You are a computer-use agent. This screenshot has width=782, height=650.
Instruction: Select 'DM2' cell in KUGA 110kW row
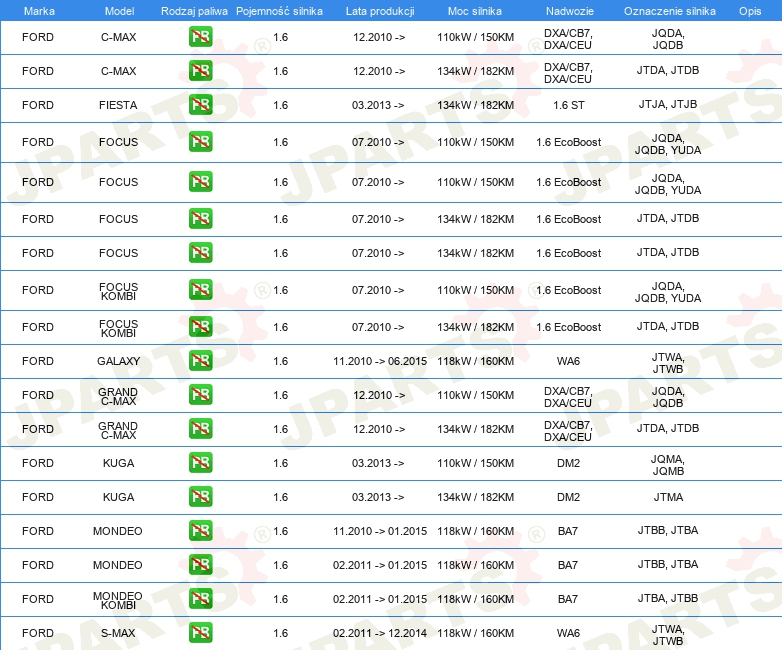coord(569,463)
